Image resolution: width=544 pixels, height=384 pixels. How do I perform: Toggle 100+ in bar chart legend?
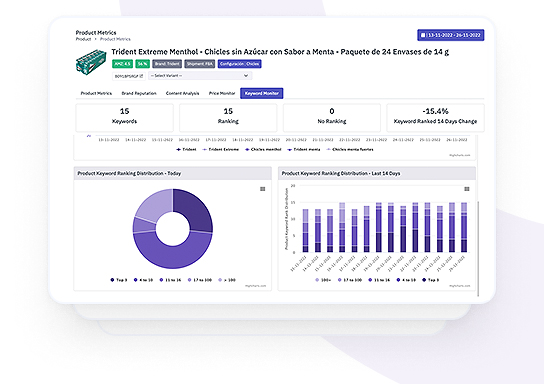click(323, 280)
